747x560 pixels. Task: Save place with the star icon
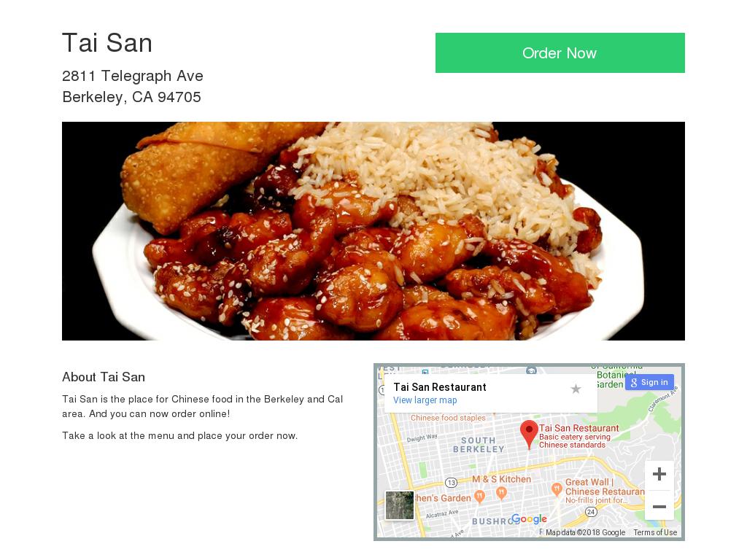coord(576,389)
